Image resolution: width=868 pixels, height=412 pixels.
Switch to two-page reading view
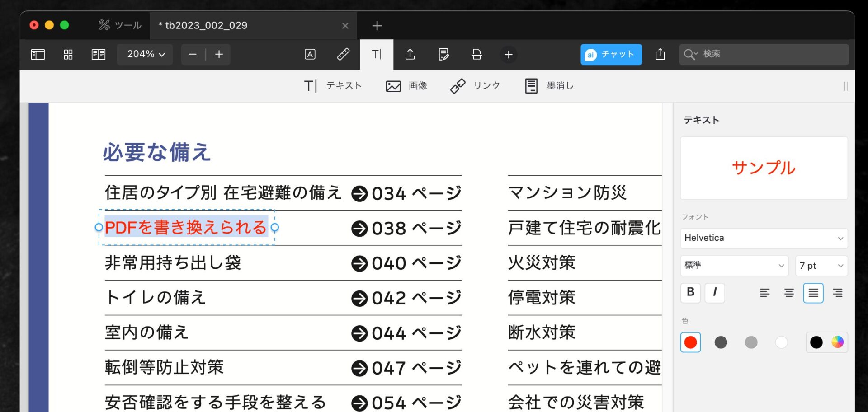coord(98,55)
